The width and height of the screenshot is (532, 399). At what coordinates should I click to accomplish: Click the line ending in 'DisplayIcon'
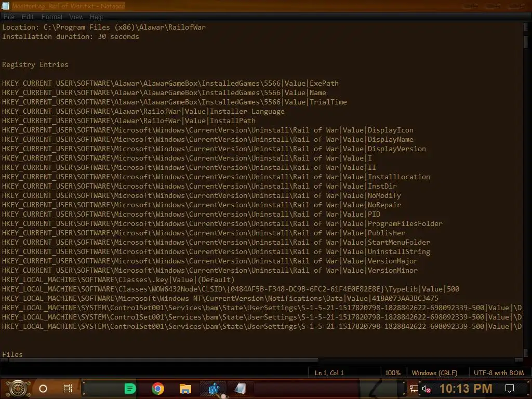coord(208,130)
